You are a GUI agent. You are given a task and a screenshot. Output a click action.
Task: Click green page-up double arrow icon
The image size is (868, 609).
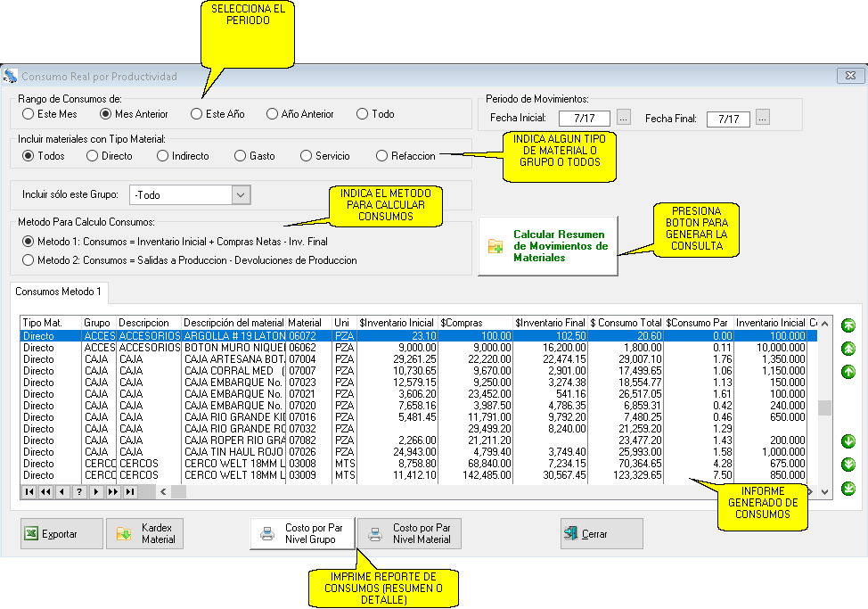click(x=848, y=349)
